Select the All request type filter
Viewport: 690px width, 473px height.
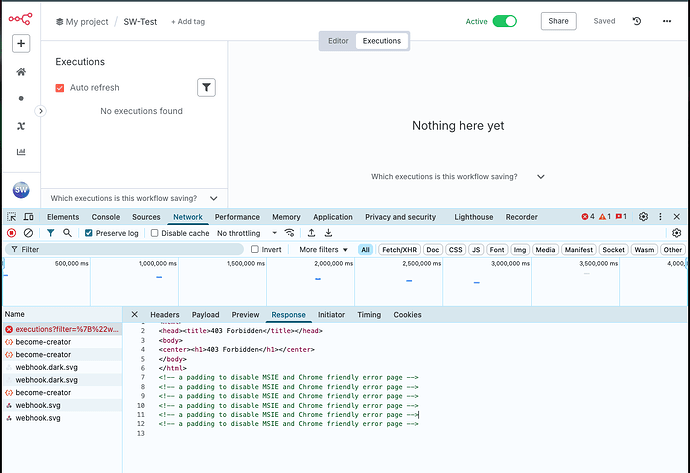(365, 249)
